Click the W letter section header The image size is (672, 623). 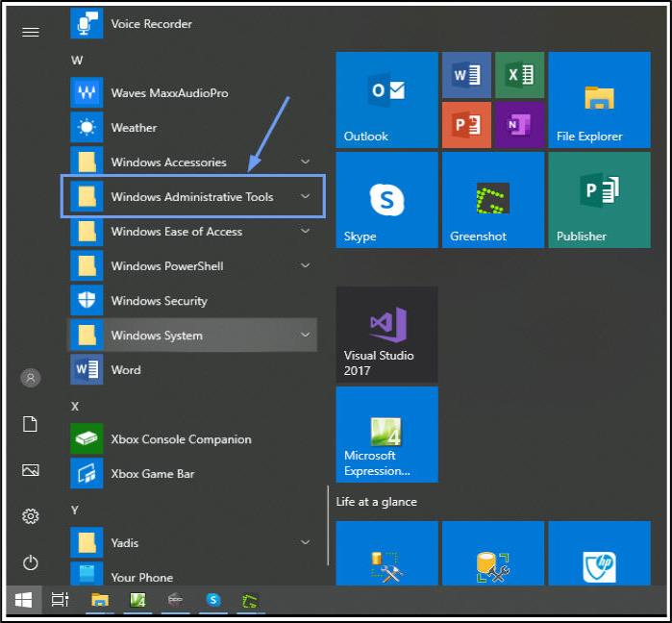(x=77, y=60)
